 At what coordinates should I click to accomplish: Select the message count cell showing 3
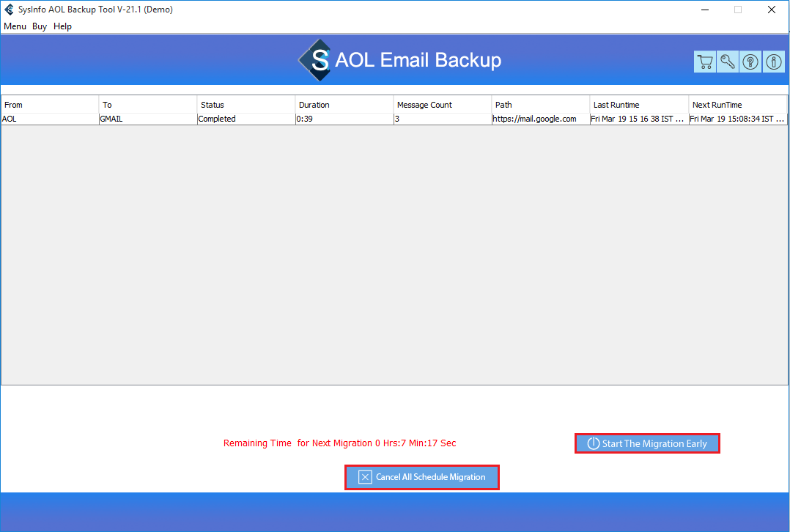tap(443, 119)
